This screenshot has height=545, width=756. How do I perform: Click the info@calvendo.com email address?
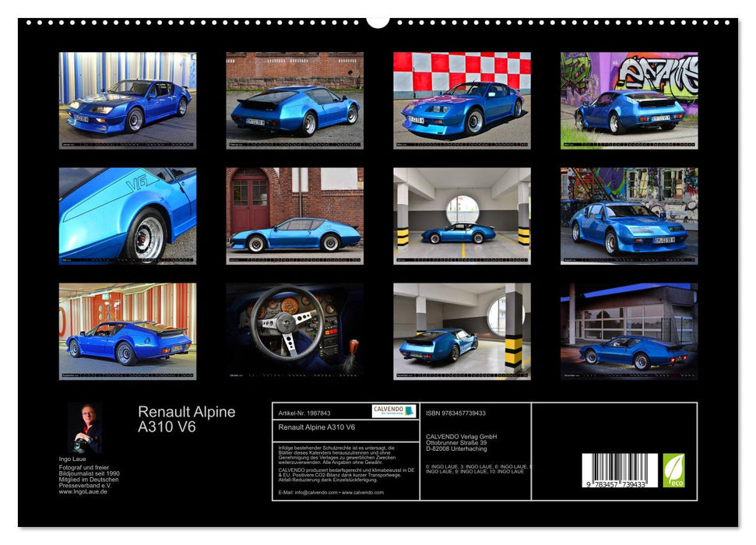coord(311,494)
